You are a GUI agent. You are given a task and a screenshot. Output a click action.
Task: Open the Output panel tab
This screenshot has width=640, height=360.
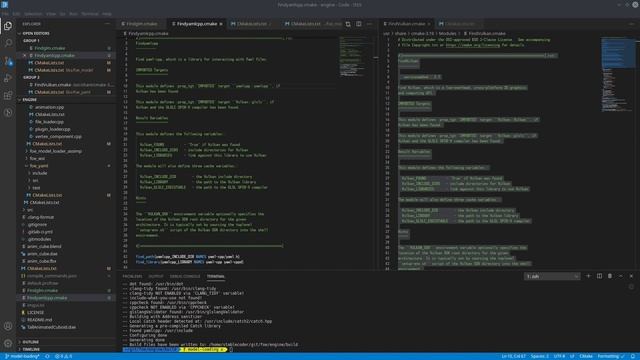point(156,276)
